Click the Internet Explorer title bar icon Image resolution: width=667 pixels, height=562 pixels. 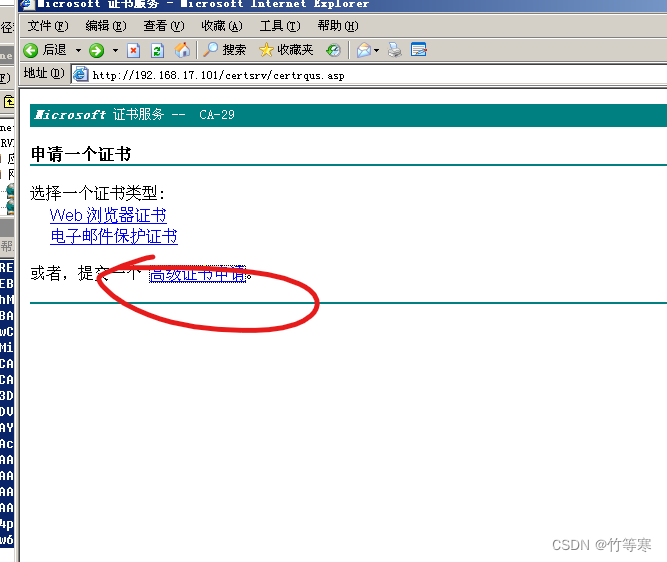26,4
